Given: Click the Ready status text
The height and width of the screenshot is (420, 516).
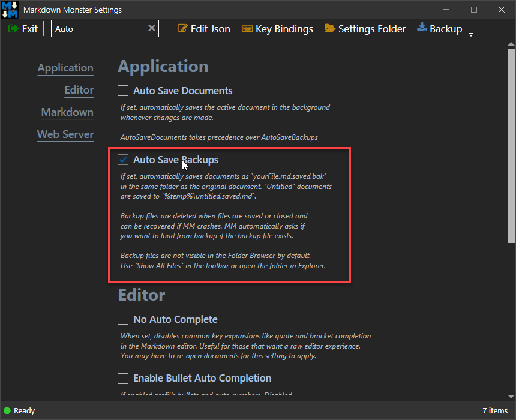Looking at the screenshot, I should coord(25,411).
